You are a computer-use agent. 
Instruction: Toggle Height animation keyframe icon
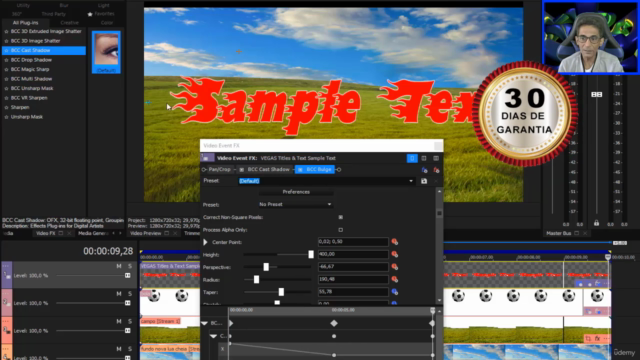[395, 255]
